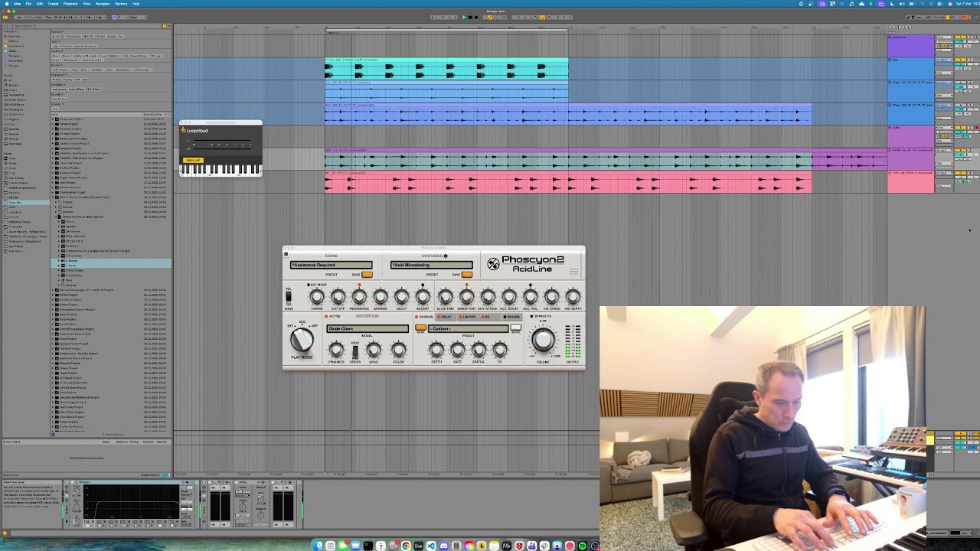Screen dimensions: 980x551
Task: Click the orange Scene Save button
Action: (x=367, y=275)
